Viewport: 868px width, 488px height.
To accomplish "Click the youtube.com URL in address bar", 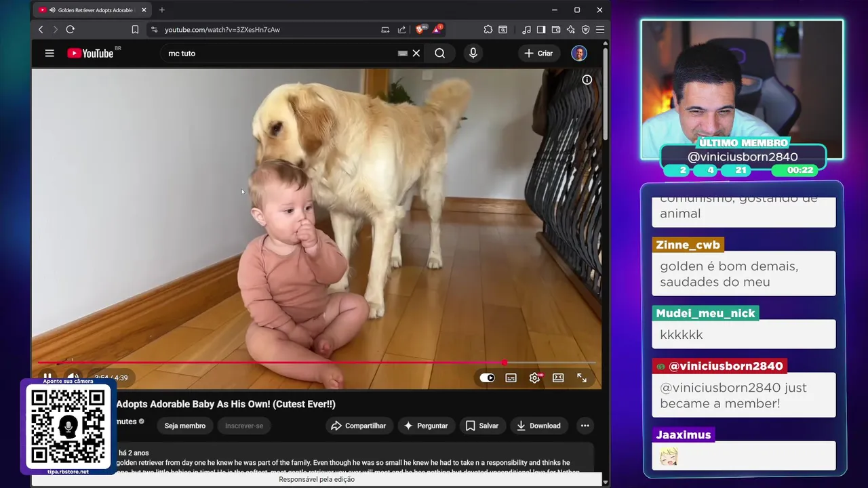I will [x=222, y=30].
